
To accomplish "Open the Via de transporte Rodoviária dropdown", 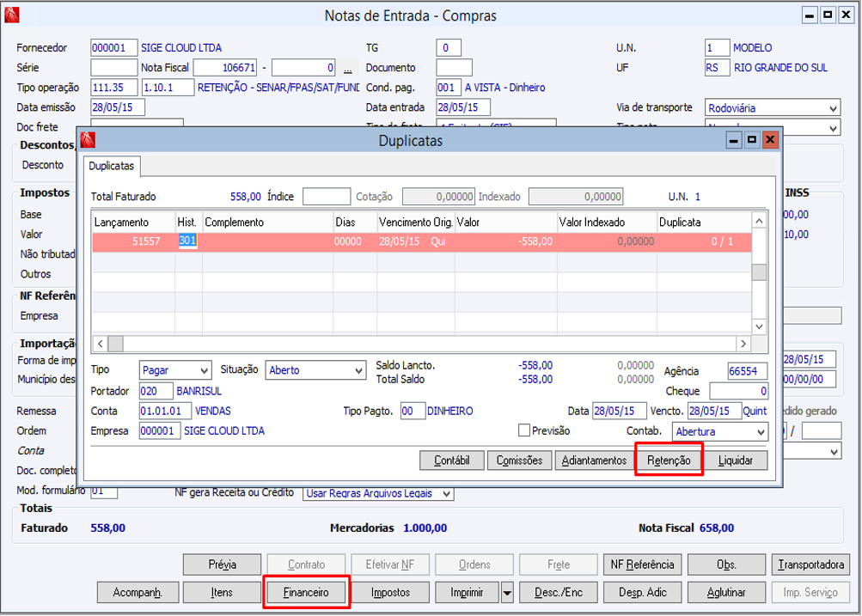I will (833, 108).
